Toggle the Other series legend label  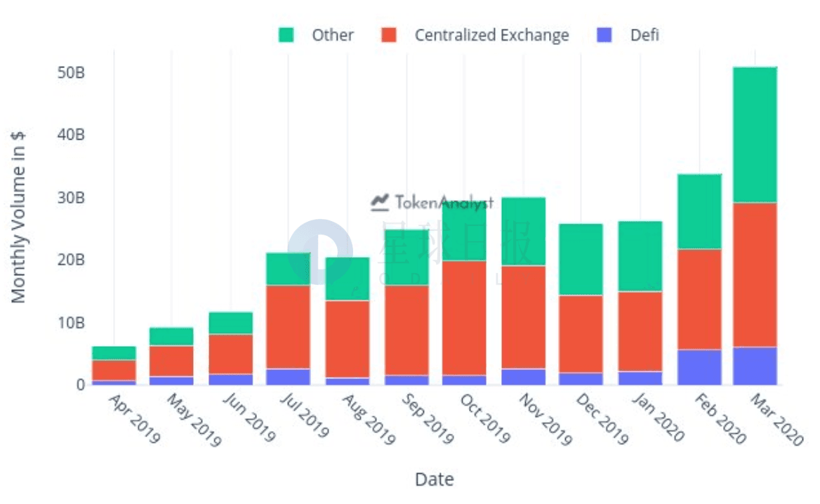coord(333,35)
